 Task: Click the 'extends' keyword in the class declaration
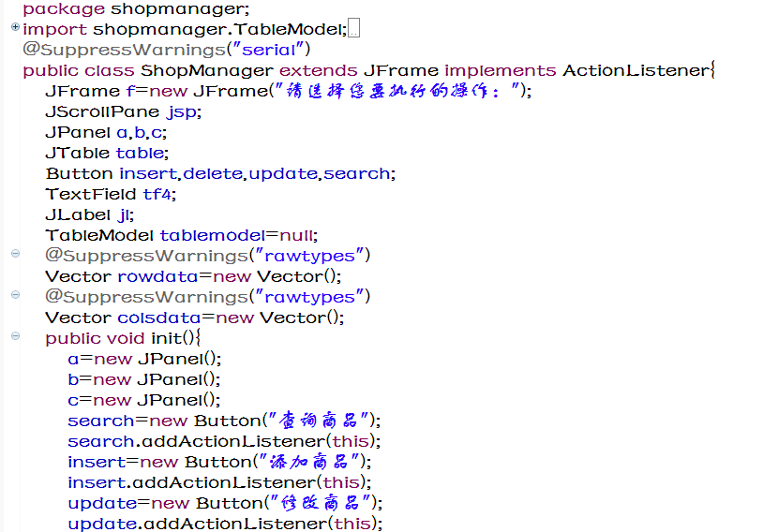(319, 70)
